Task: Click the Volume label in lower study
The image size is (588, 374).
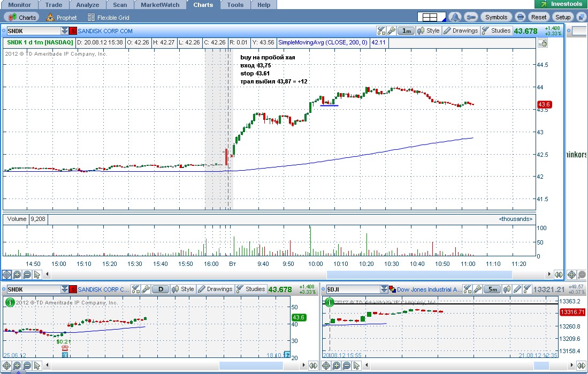Action: click(17, 219)
